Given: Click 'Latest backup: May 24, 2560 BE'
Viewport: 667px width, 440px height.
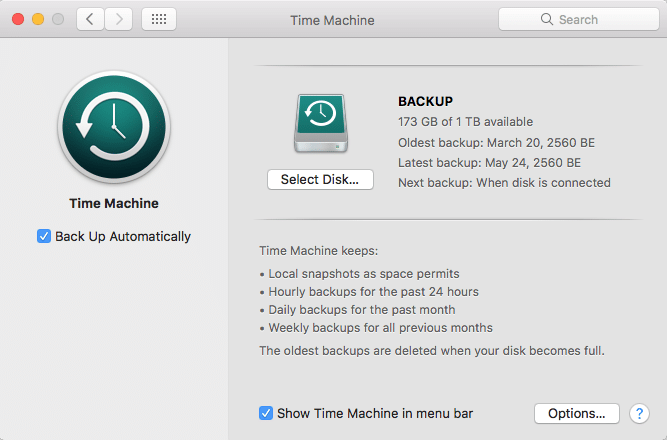Looking at the screenshot, I should 489,163.
